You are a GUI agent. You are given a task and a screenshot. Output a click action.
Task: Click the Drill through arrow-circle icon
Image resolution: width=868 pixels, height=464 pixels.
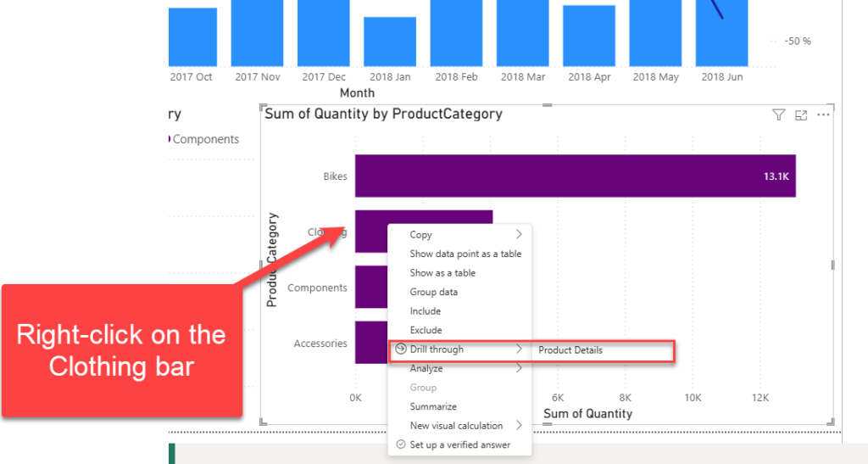click(x=401, y=349)
